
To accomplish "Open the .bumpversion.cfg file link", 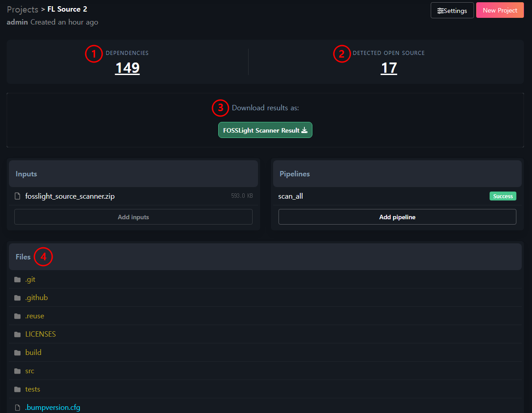I will [53, 408].
